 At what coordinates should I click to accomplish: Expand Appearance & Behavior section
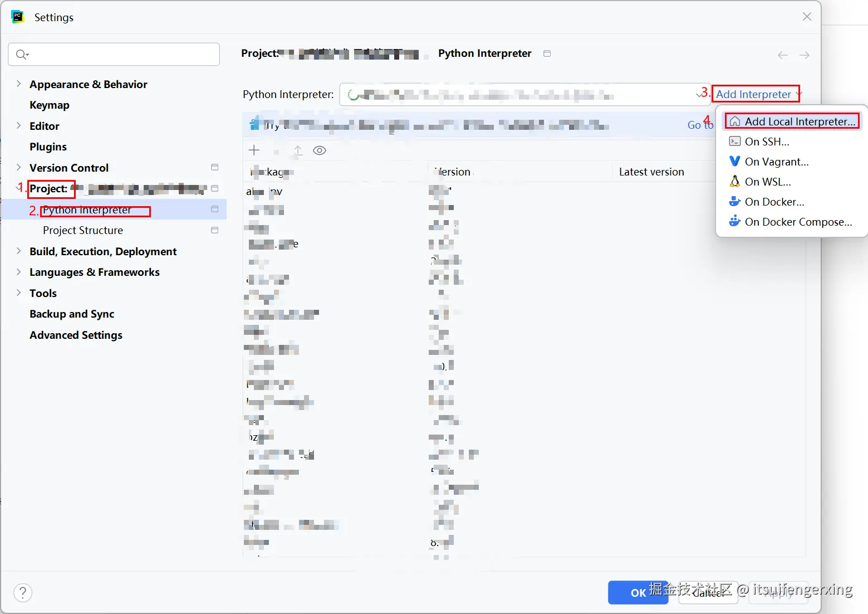[18, 84]
